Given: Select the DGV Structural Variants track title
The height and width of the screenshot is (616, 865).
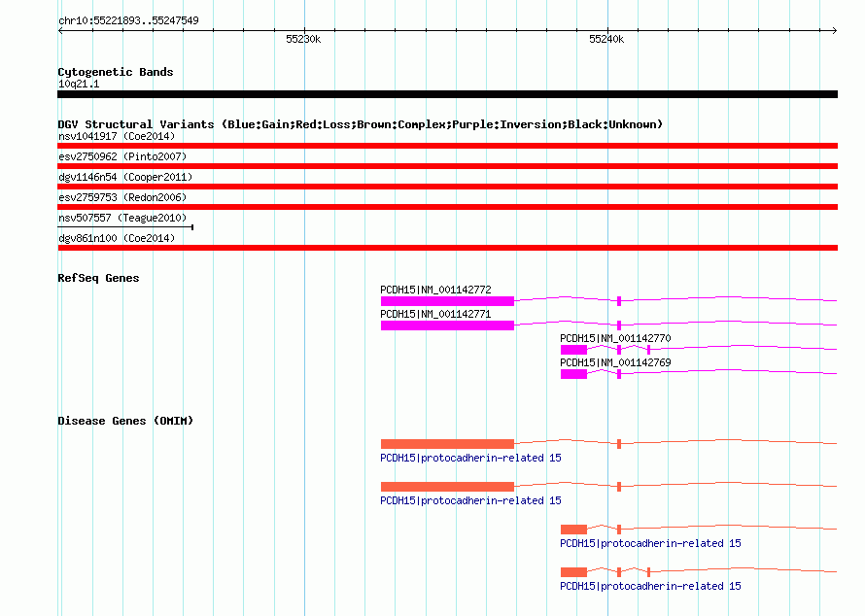Looking at the screenshot, I should click(360, 124).
